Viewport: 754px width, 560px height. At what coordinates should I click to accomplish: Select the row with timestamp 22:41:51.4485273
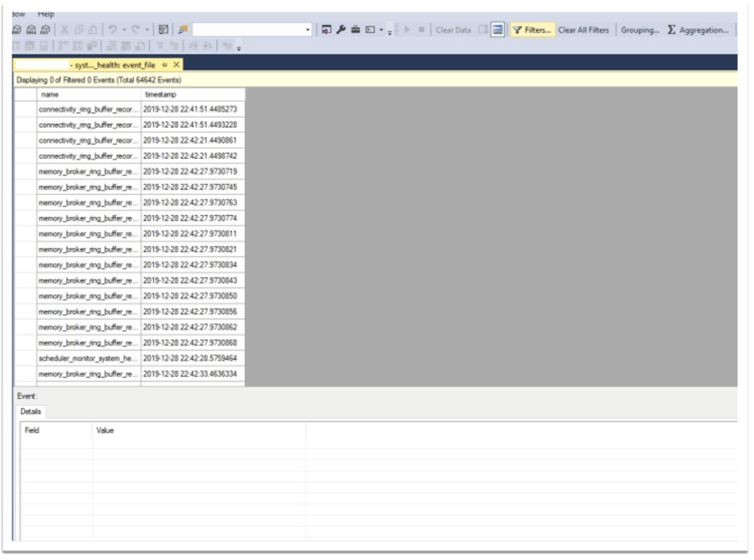pos(130,110)
